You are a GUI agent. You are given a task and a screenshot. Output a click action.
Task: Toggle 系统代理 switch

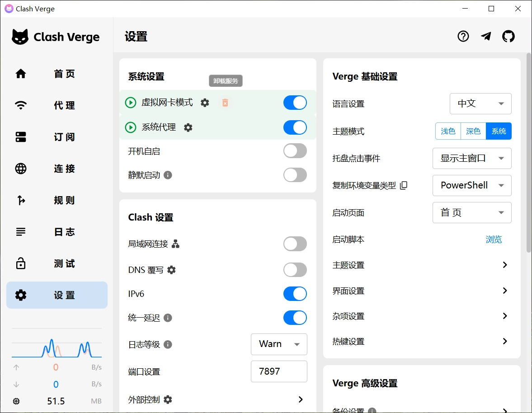click(x=295, y=127)
